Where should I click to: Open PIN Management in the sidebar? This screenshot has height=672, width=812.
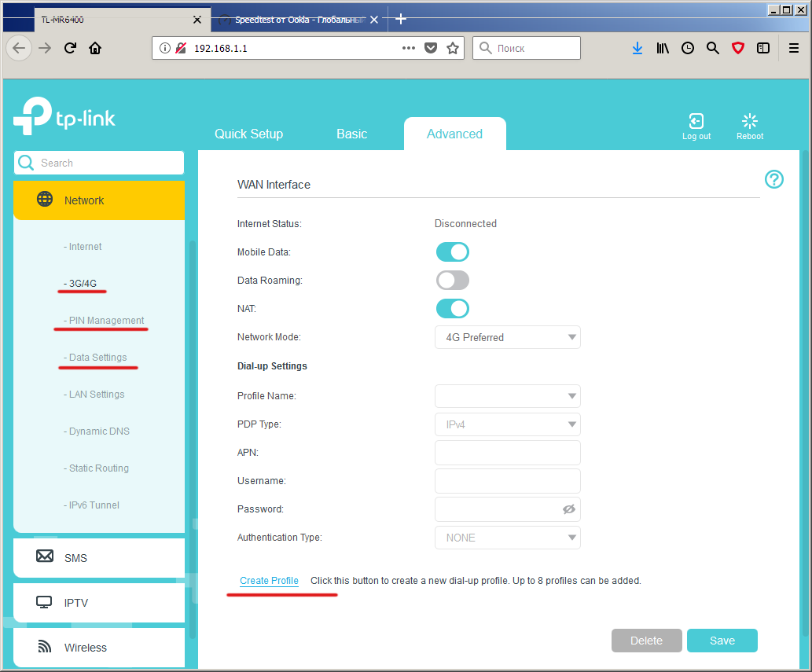click(104, 321)
